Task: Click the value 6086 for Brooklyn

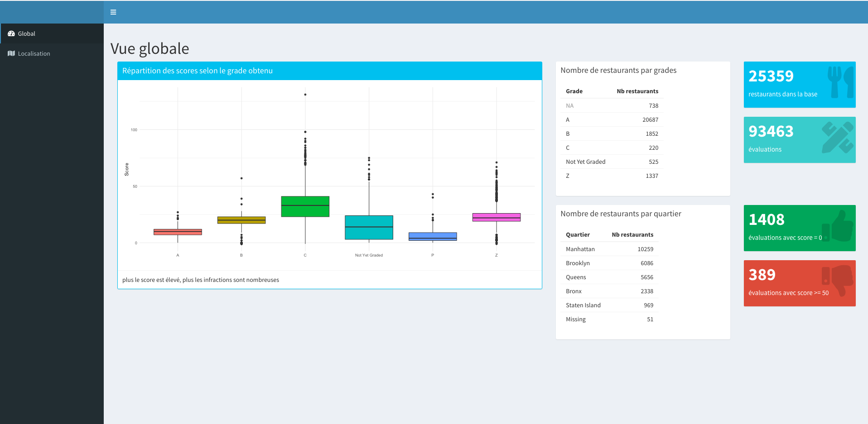Action: (647, 263)
